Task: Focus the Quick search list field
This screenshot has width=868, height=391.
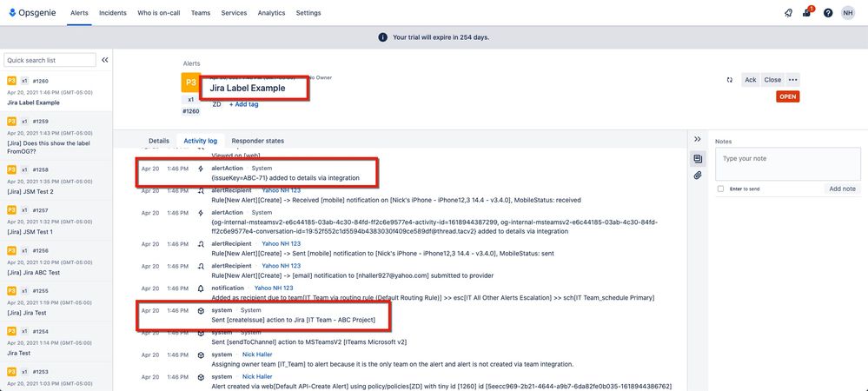Action: [50, 60]
